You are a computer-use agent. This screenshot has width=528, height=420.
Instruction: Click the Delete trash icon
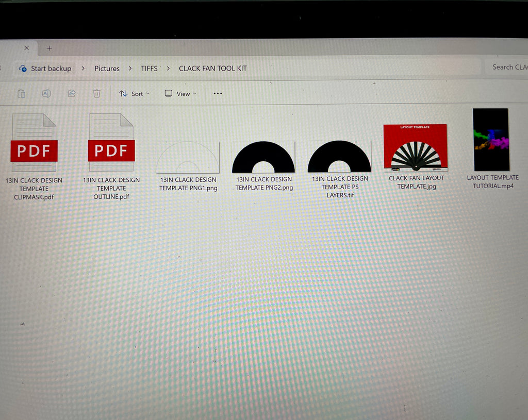96,93
